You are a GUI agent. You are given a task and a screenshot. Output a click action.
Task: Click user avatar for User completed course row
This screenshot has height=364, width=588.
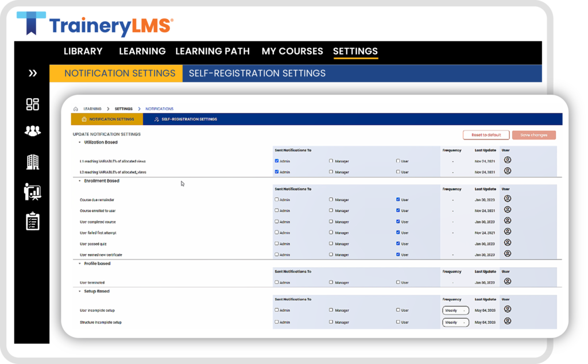508,220
